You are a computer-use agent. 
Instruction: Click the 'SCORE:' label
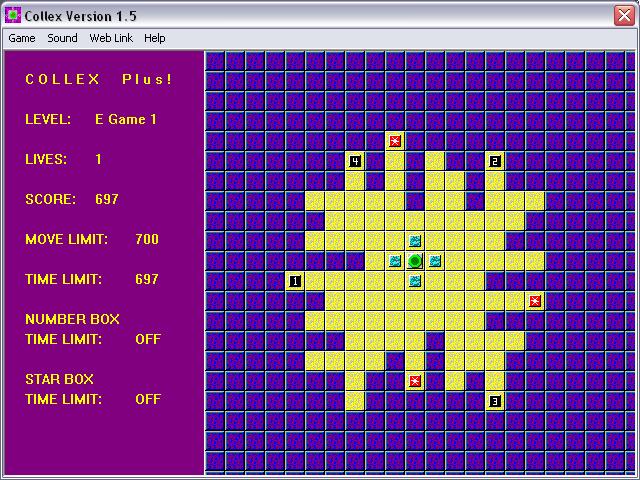pyautogui.click(x=51, y=199)
